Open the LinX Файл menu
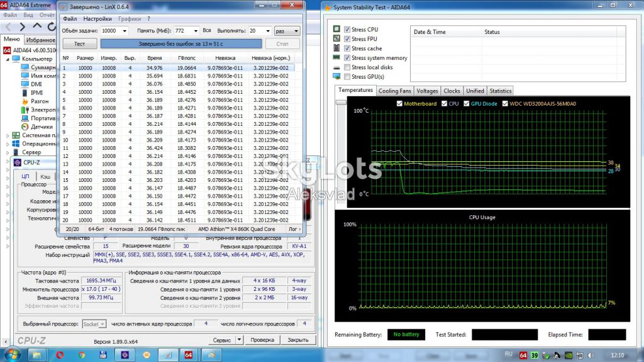 coord(70,18)
